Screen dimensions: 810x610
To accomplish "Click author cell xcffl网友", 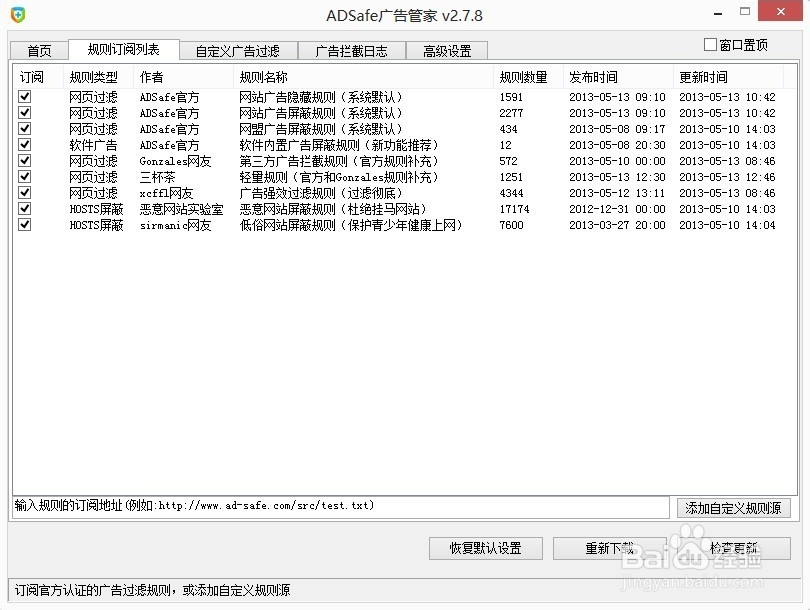I will click(166, 193).
